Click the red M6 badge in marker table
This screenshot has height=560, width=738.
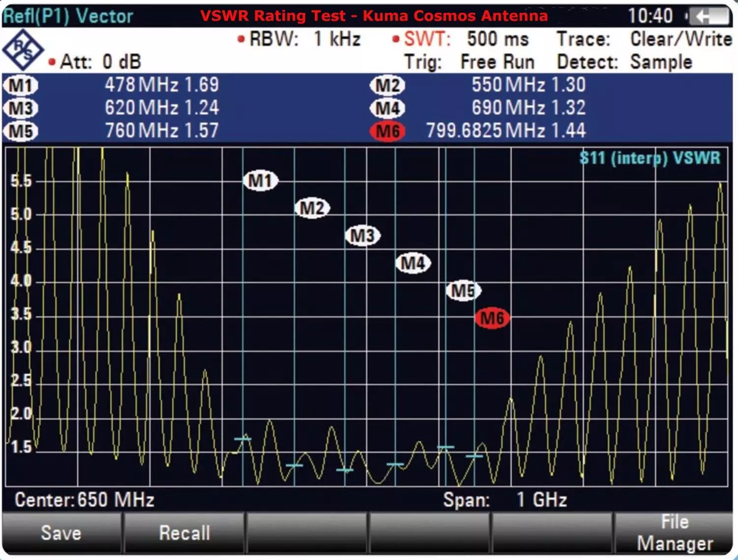(387, 131)
